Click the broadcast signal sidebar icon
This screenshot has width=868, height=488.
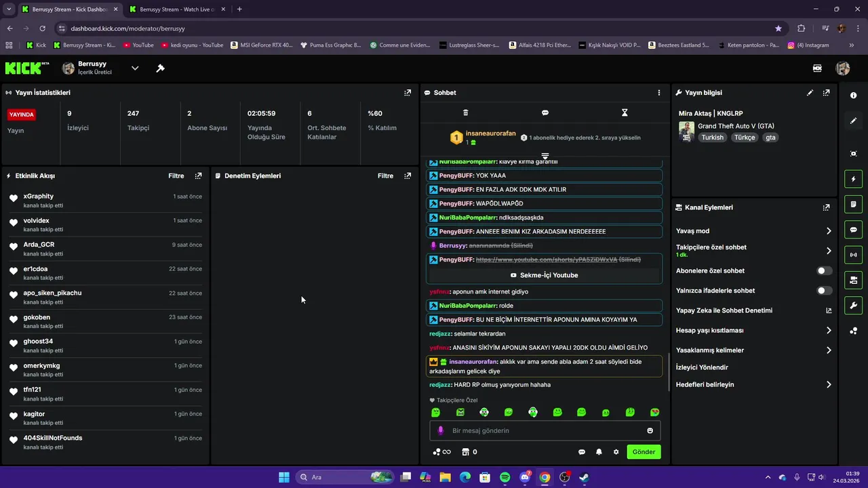click(x=853, y=255)
